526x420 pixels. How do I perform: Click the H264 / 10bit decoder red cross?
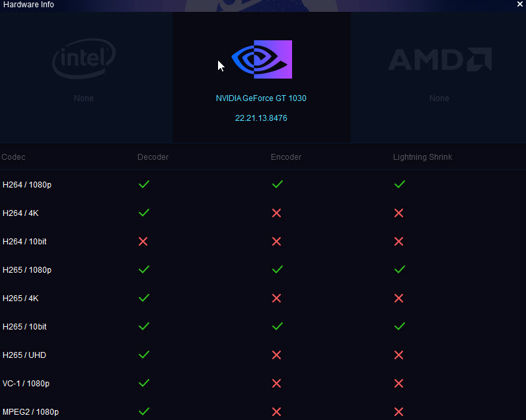click(x=143, y=242)
